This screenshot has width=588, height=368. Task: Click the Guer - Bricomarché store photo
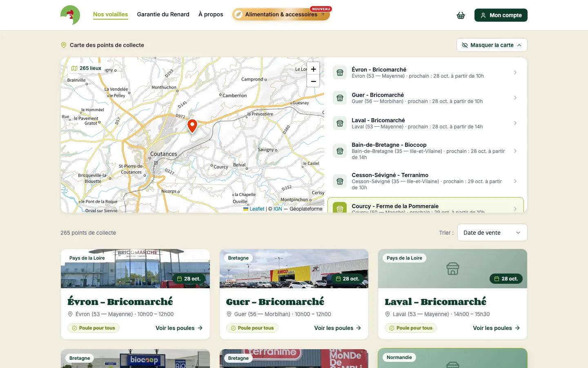click(294, 269)
